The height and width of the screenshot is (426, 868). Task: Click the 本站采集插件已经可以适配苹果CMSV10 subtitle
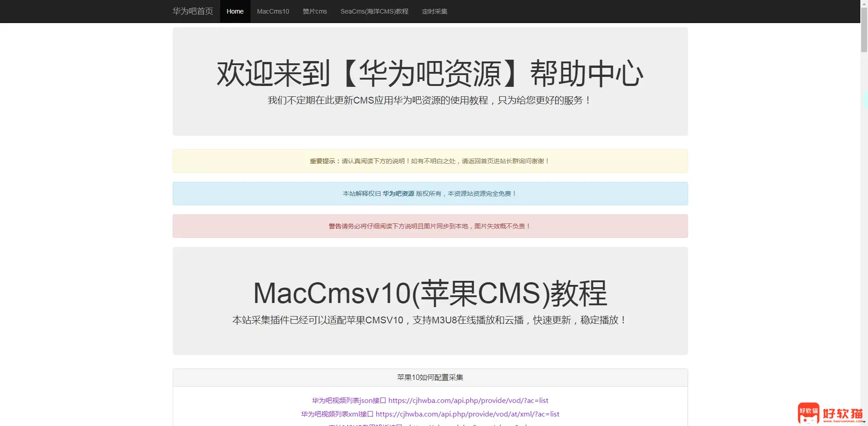tap(430, 320)
